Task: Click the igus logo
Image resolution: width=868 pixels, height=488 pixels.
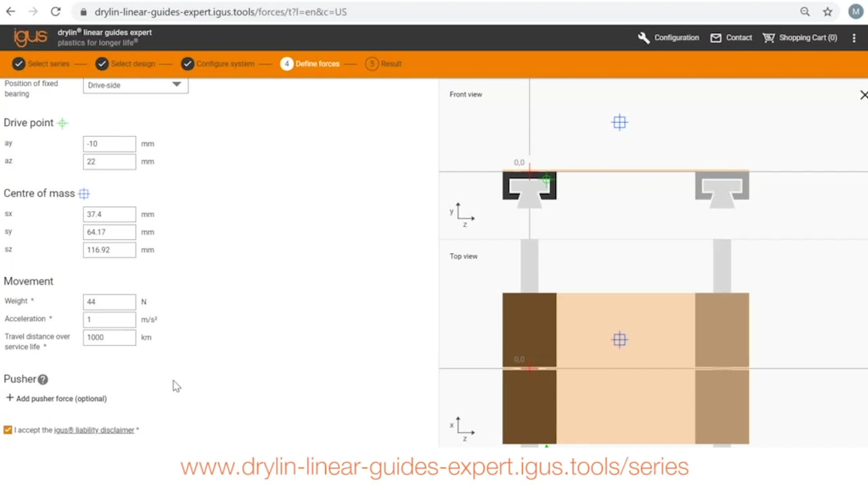Action: point(30,38)
